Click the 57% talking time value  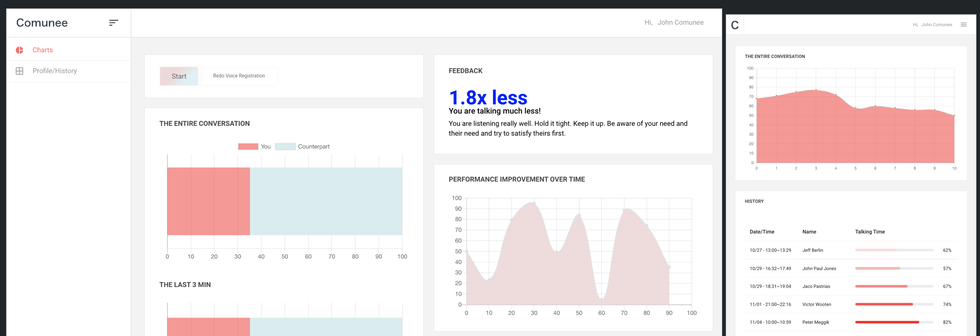(947, 269)
